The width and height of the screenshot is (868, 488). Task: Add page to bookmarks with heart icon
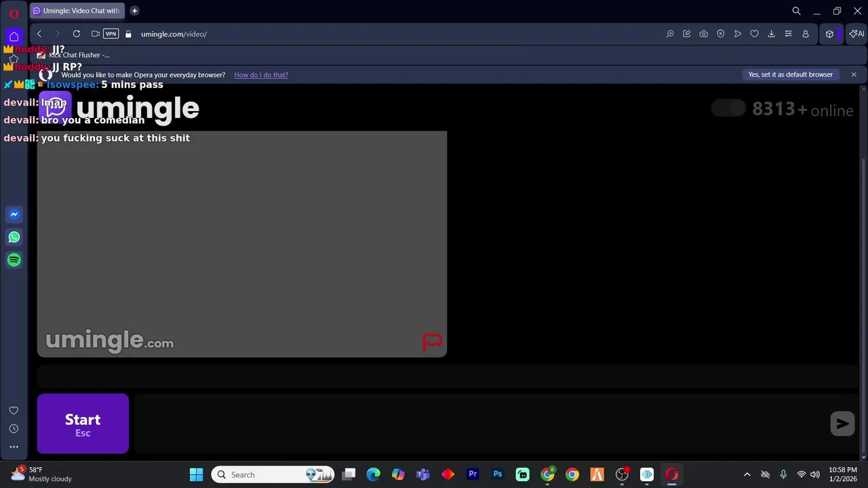pyautogui.click(x=754, y=34)
